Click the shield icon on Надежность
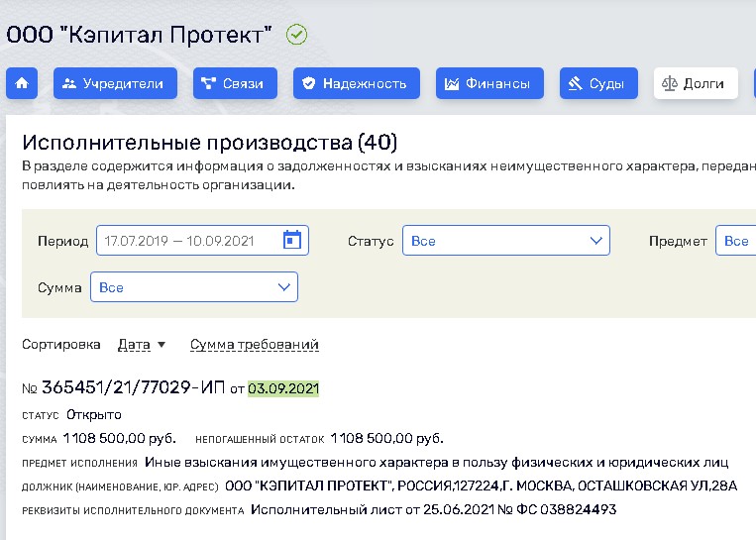The image size is (756, 540). 309,84
